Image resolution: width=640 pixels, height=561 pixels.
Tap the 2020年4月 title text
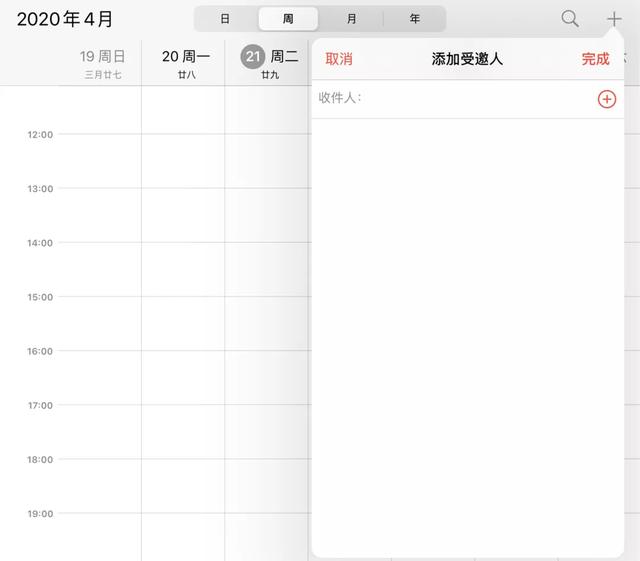tap(65, 19)
